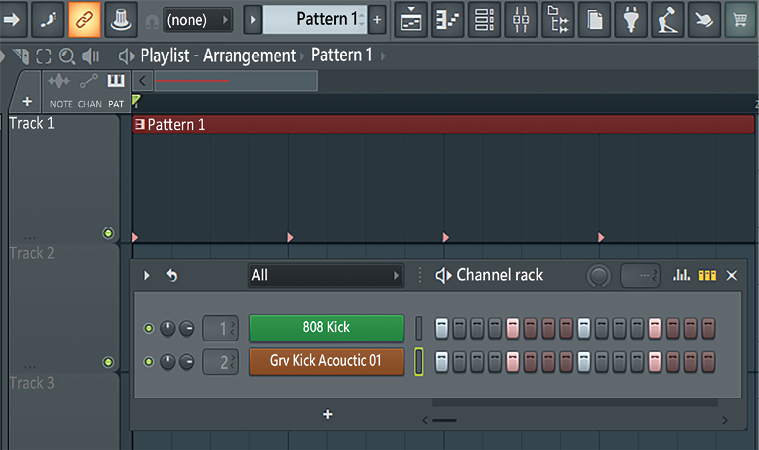This screenshot has height=450, width=759.
Task: Switch picker to CHAN tab
Action: coord(90,91)
